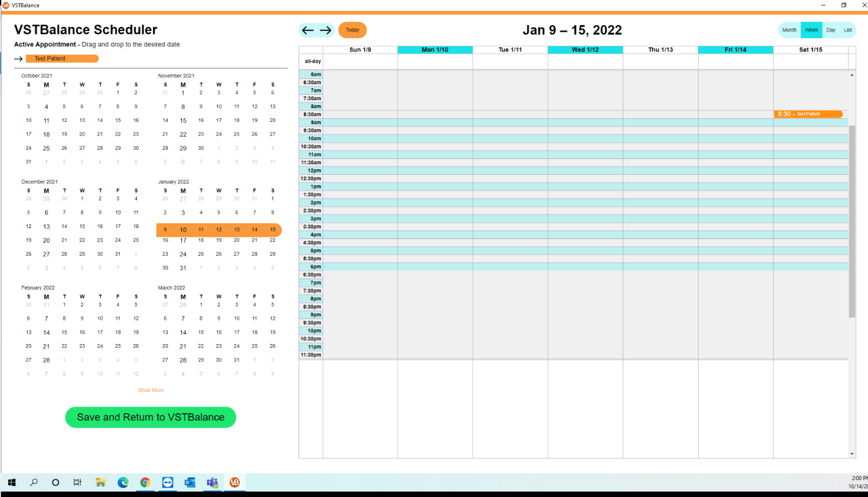Switch to List view
Screen dimensions: 868x497
click(x=848, y=30)
